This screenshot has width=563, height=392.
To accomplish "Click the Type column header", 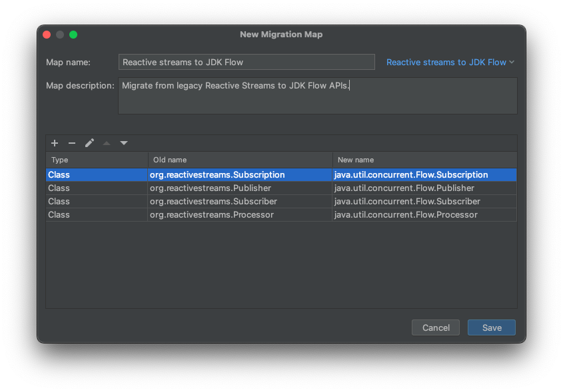I will click(97, 160).
